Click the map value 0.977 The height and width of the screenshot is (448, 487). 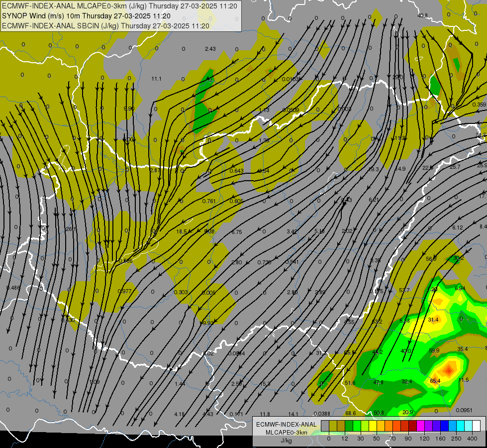click(124, 291)
